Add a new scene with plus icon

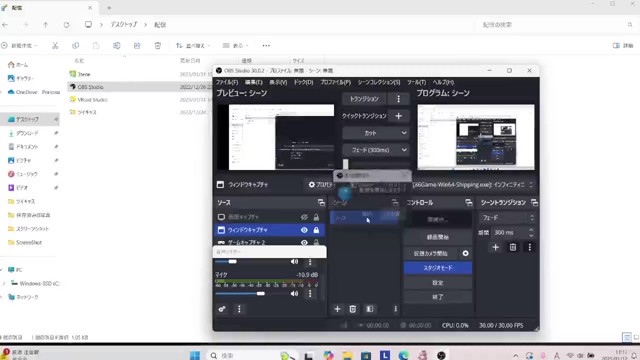337,309
